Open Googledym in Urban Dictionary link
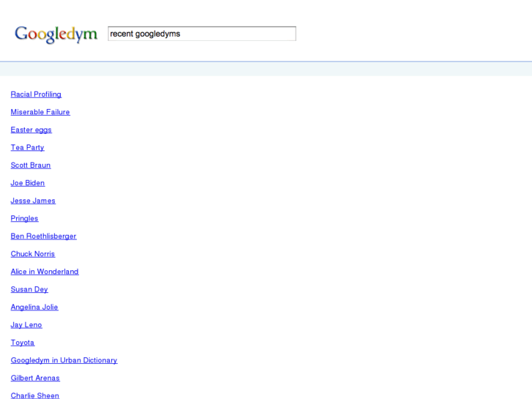Viewport: 532px width, 399px height. coord(64,360)
